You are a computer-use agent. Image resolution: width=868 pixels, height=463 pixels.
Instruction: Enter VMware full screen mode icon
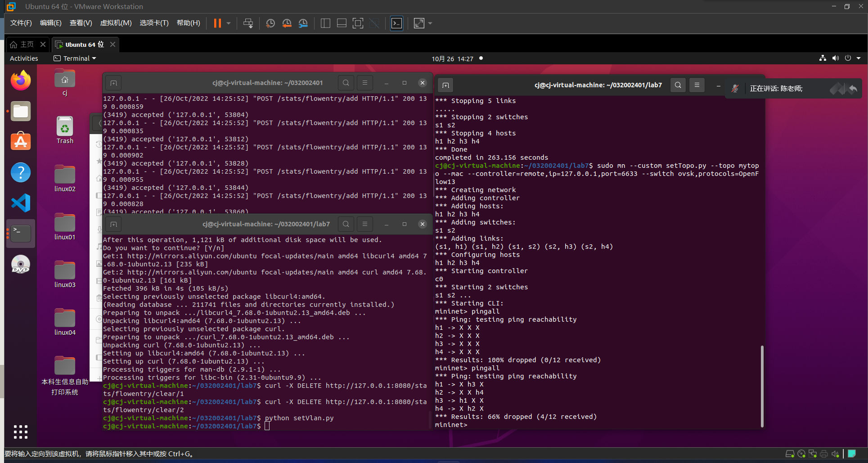click(358, 23)
